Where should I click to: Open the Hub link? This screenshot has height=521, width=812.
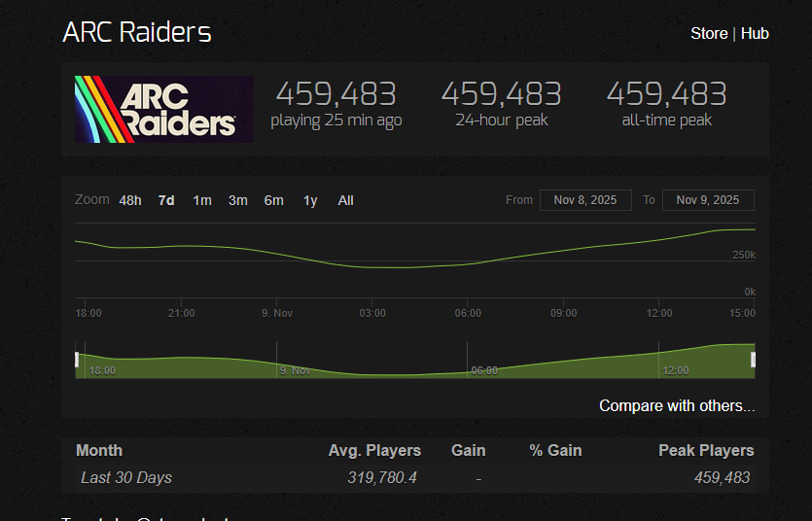(755, 34)
